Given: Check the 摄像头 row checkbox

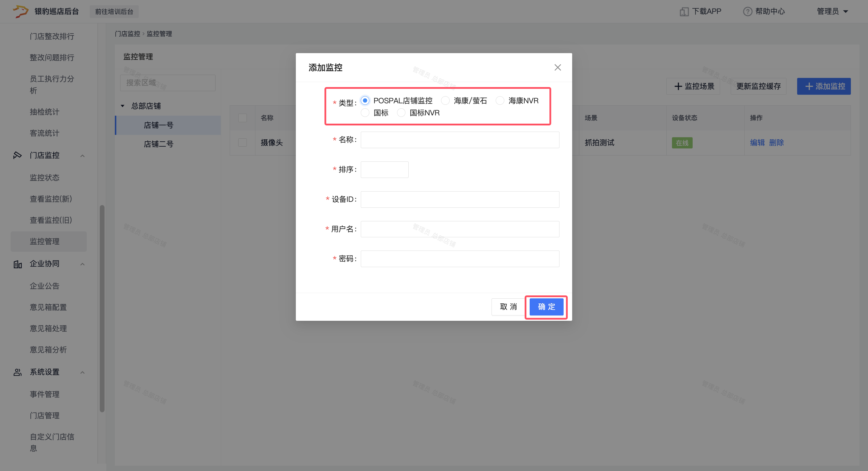Looking at the screenshot, I should [242, 143].
